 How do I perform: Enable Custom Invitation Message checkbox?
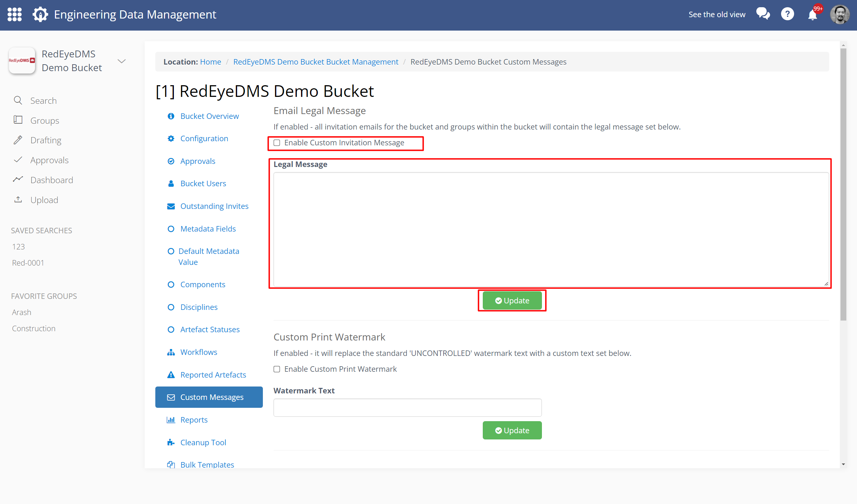pos(277,143)
